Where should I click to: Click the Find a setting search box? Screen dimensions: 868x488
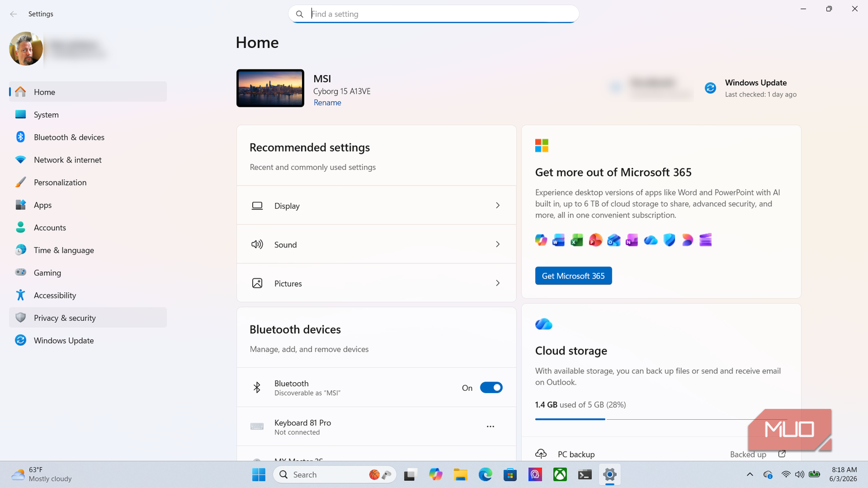point(433,14)
